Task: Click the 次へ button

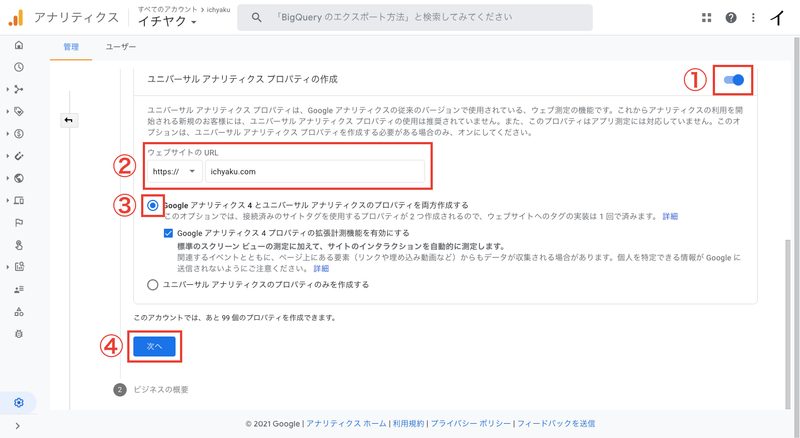Action: [154, 346]
